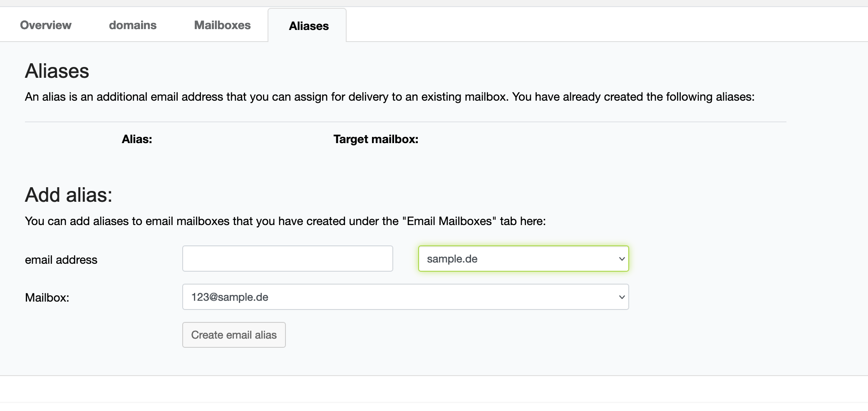Click the email address input field
This screenshot has height=411, width=868.
(288, 259)
